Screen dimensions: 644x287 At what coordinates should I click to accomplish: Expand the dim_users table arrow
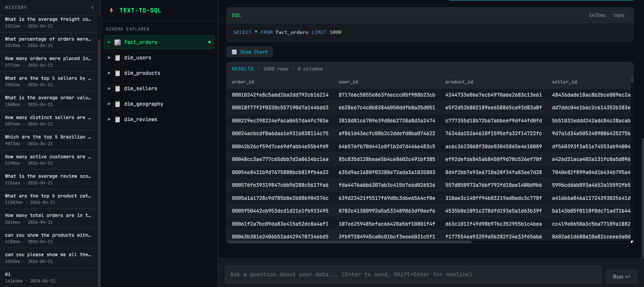[109, 58]
